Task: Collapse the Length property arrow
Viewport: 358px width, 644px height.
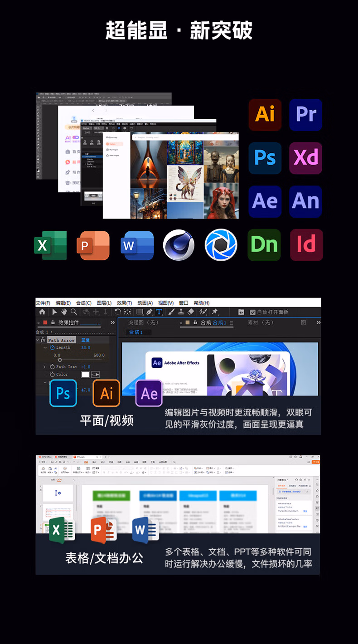Action: pos(45,347)
